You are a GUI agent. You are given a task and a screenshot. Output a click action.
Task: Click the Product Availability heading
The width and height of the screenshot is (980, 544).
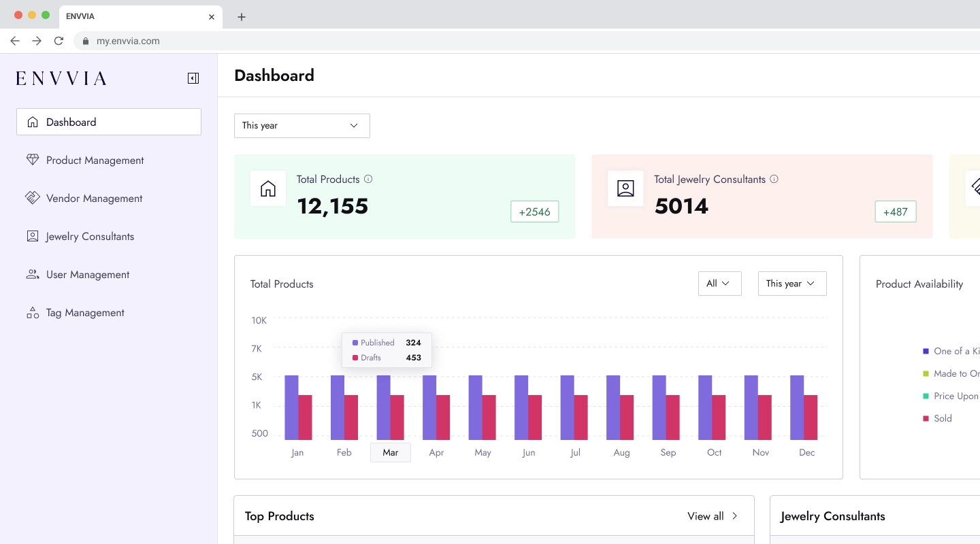[919, 284]
